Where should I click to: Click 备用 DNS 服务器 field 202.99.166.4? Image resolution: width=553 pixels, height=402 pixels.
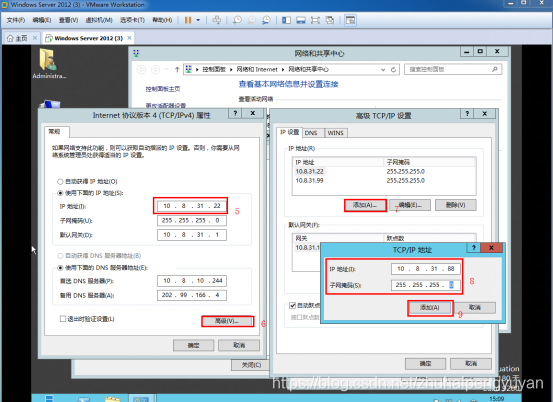192,295
